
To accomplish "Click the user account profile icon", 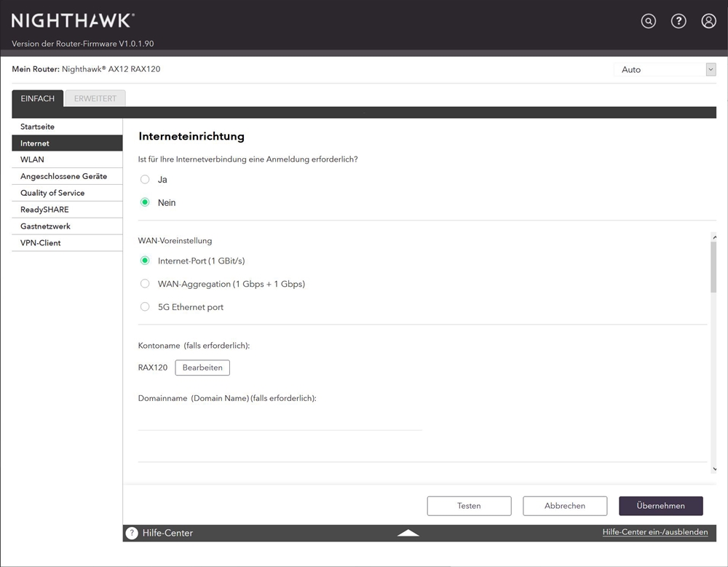I will 708,21.
